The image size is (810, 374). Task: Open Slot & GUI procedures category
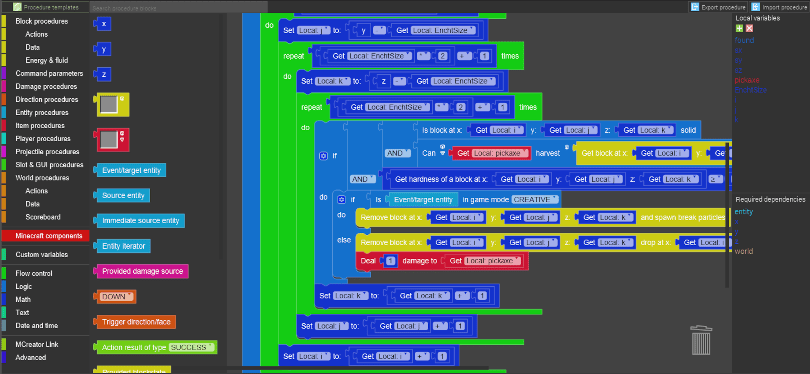[49, 164]
